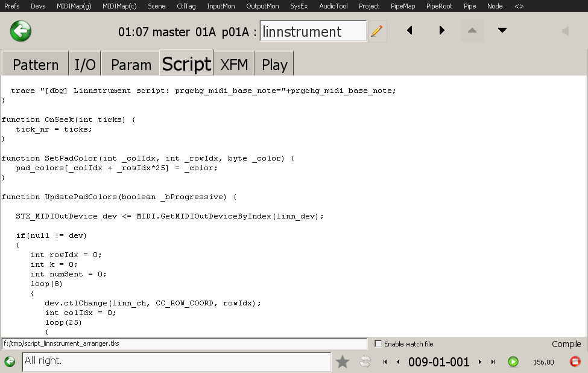
Task: Open the <> overflow menu
Action: tap(519, 6)
